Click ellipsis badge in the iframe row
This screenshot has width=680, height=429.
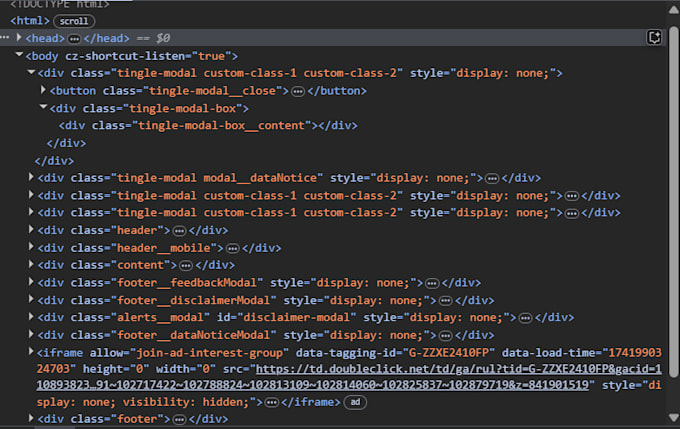(x=272, y=403)
